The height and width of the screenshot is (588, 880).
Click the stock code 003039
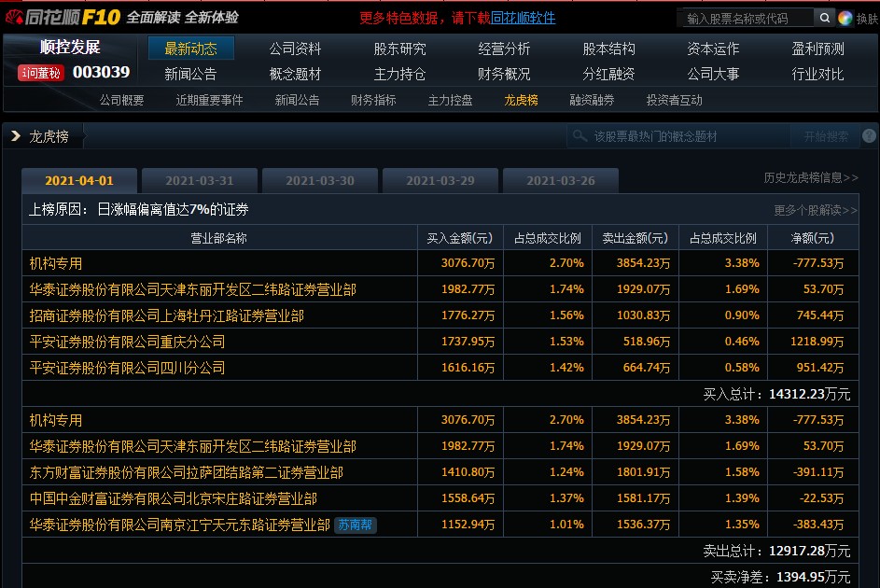[101, 73]
